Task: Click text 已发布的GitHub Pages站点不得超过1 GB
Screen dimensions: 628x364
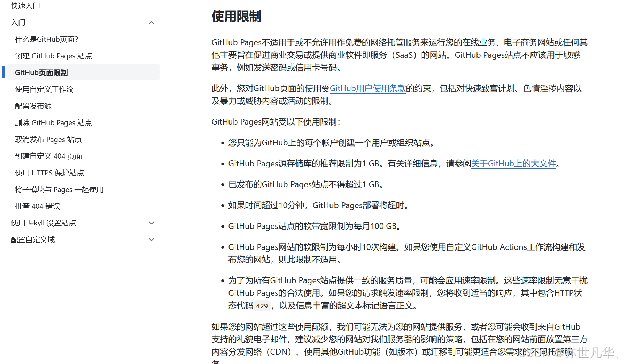Action: (306, 184)
